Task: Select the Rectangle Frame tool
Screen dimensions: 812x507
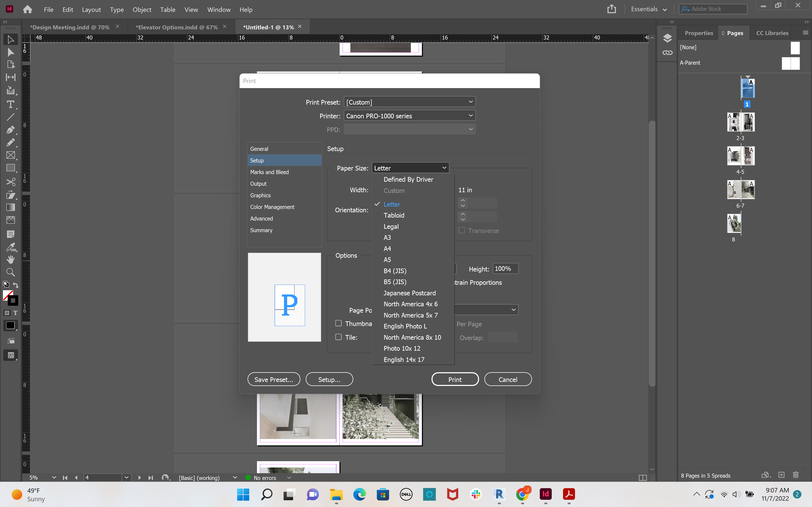Action: pos(11,155)
